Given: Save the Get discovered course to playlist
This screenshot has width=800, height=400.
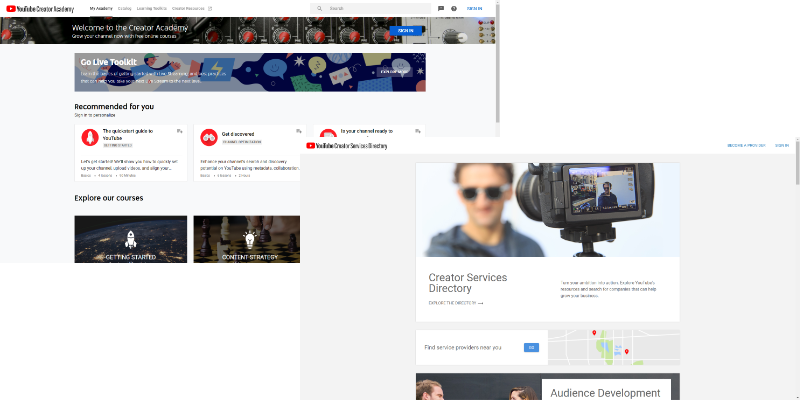Looking at the screenshot, I should click(x=299, y=132).
